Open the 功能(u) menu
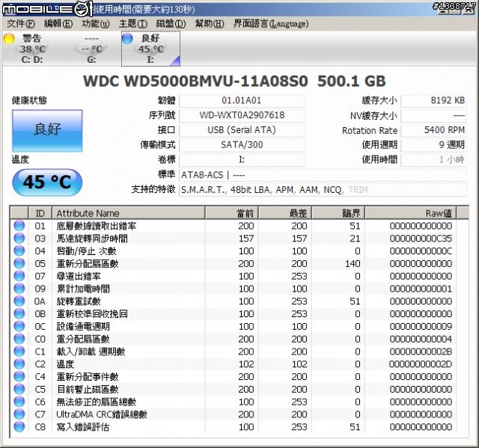The image size is (479, 448). click(95, 24)
